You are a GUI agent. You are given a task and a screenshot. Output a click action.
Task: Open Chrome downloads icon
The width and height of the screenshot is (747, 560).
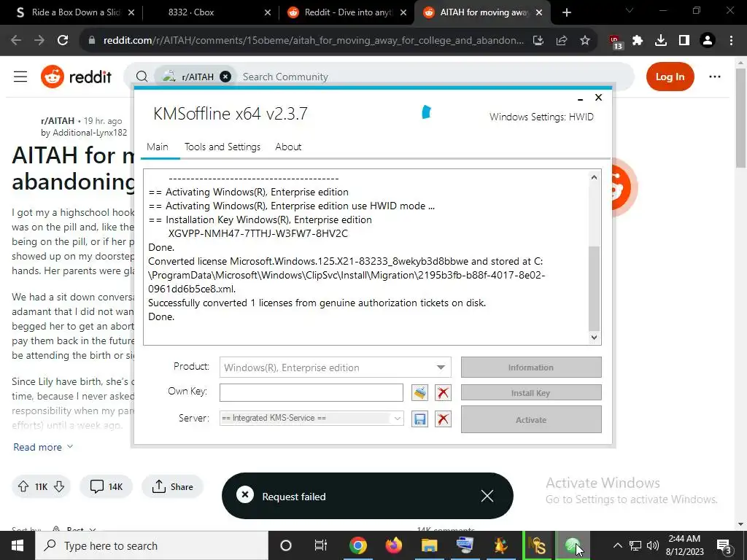click(661, 41)
